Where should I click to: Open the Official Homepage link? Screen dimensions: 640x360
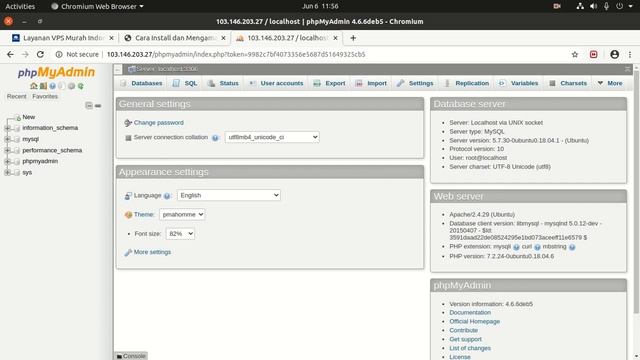474,321
